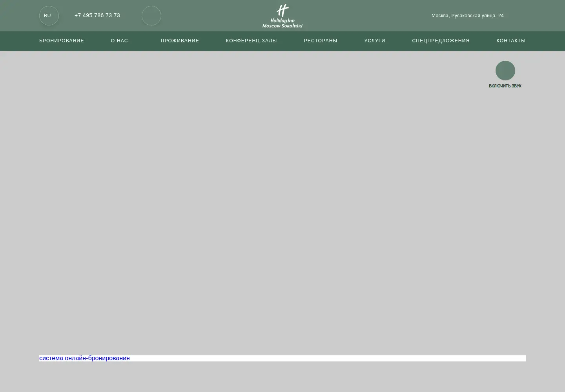The width and height of the screenshot is (565, 392).
Task: Open the RU language selector
Action: (49, 16)
